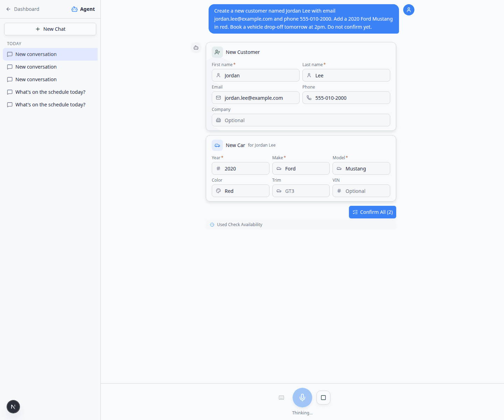Viewport: 504px width, 420px height.
Task: Click the New Customer add-person icon
Action: pos(217,52)
